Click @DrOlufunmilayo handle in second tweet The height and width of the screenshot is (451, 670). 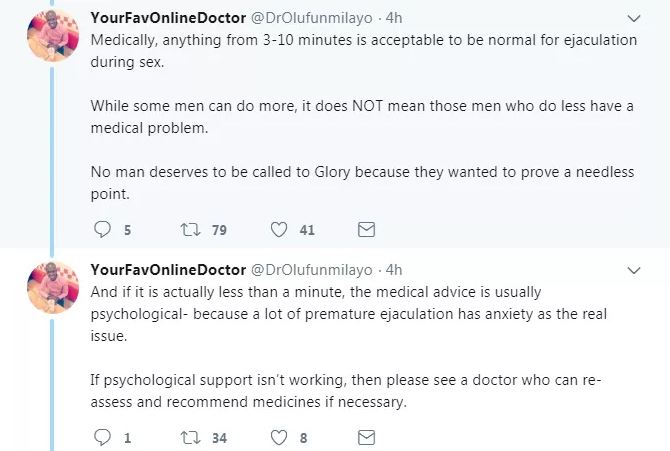pyautogui.click(x=310, y=270)
